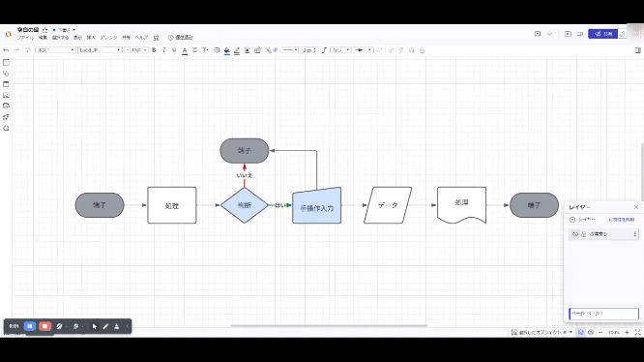Click the magic style wand icon
The height and width of the screenshot is (362, 644).
pos(268,50)
